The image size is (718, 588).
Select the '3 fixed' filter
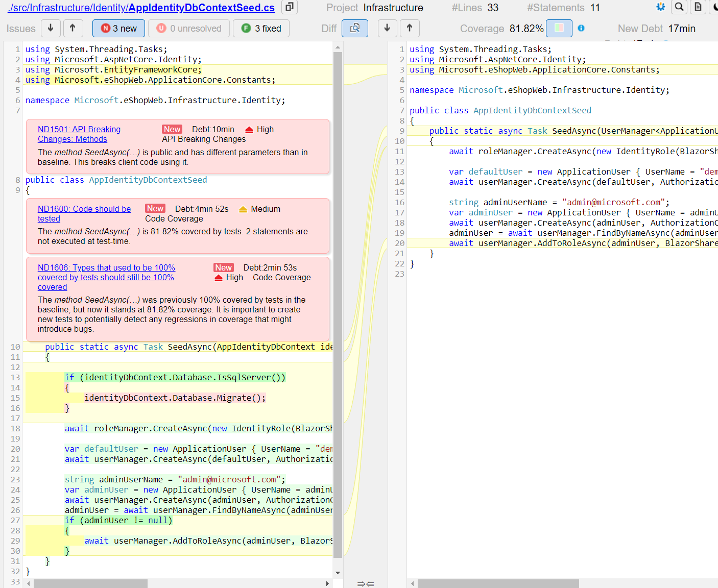(261, 28)
